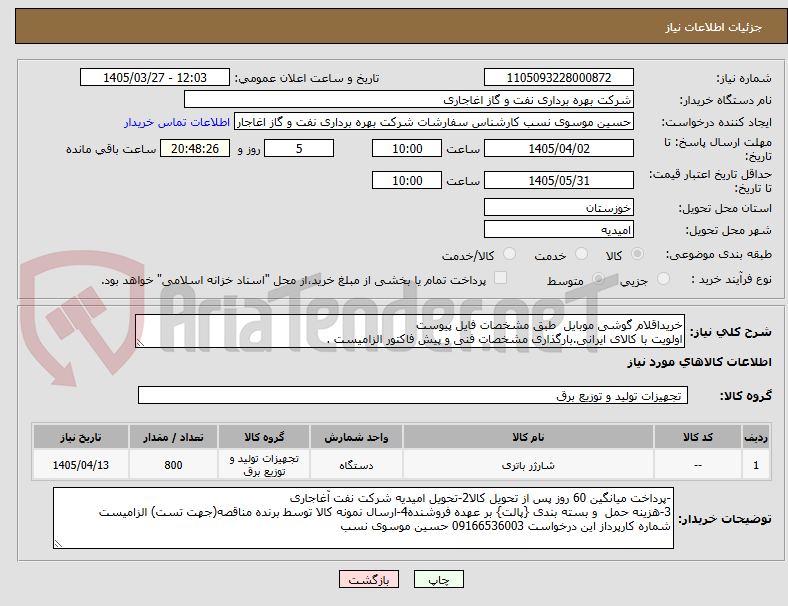
Task: Click the چاپ print button
Action: [x=439, y=579]
